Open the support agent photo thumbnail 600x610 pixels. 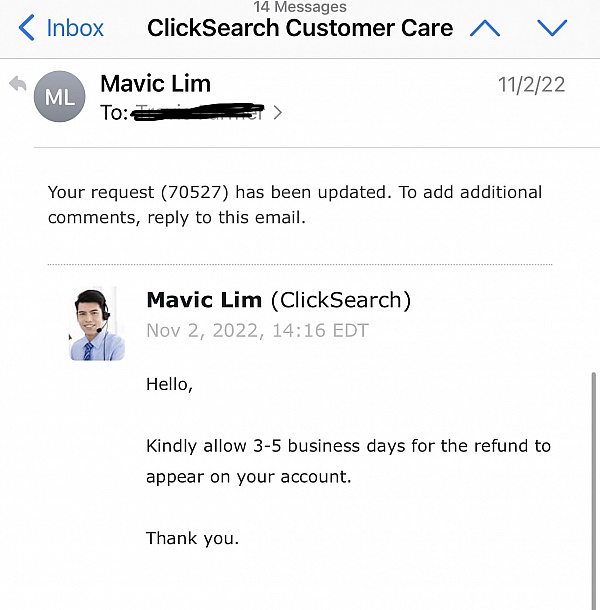click(97, 324)
